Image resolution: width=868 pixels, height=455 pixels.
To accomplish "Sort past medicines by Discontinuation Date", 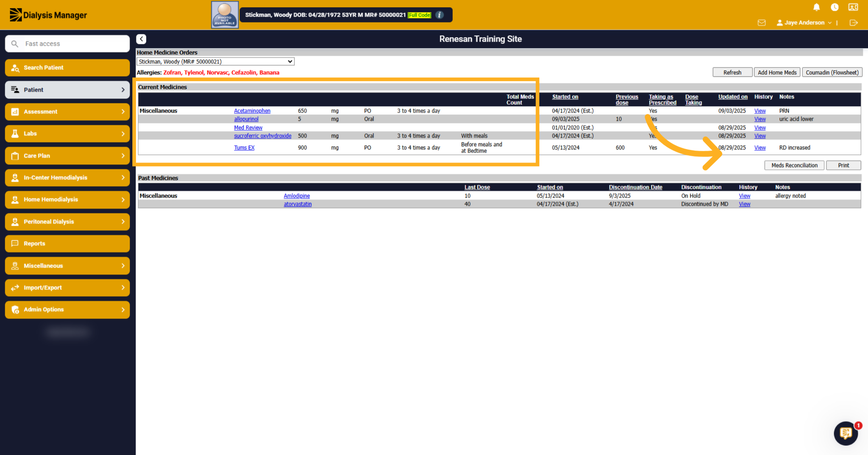I will [635, 187].
